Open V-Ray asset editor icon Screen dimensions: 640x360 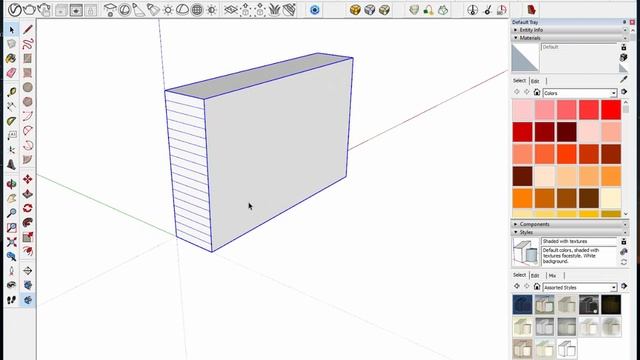(15, 10)
